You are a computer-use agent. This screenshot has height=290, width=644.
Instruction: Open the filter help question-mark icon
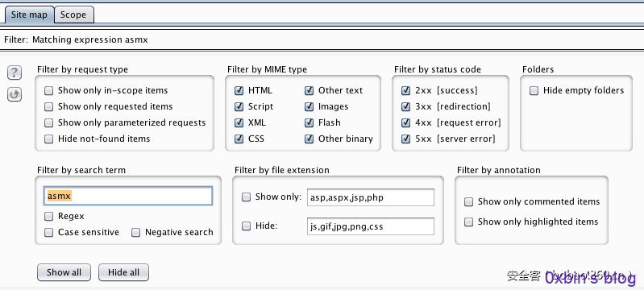click(15, 73)
